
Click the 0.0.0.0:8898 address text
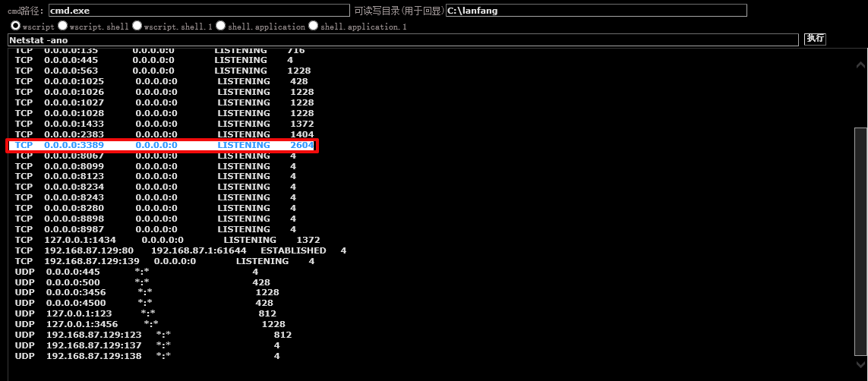click(x=74, y=219)
